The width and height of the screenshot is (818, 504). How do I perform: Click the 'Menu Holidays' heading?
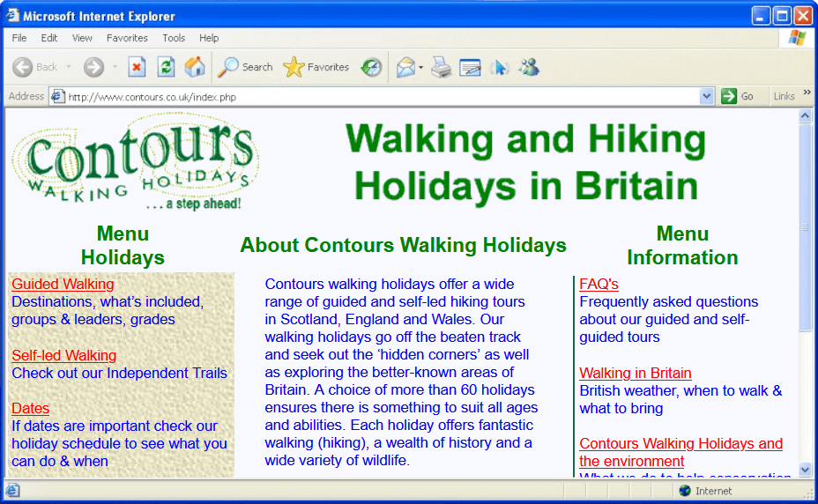[123, 245]
